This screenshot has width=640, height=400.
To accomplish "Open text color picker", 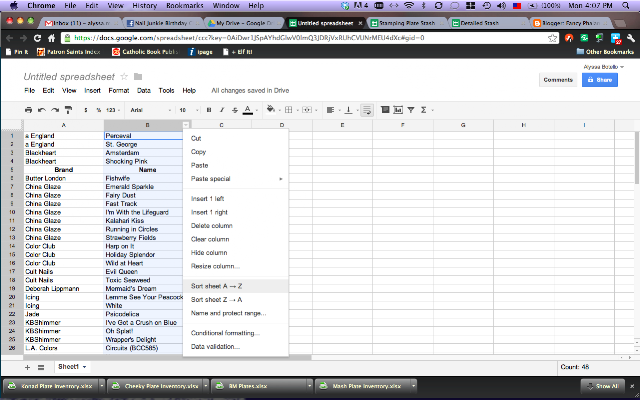I will (x=248, y=110).
